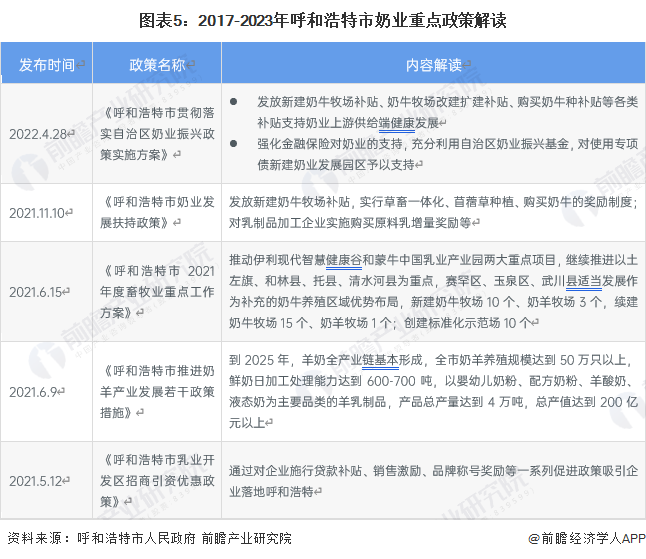Click the date cell 2021.11.10

tap(37, 213)
